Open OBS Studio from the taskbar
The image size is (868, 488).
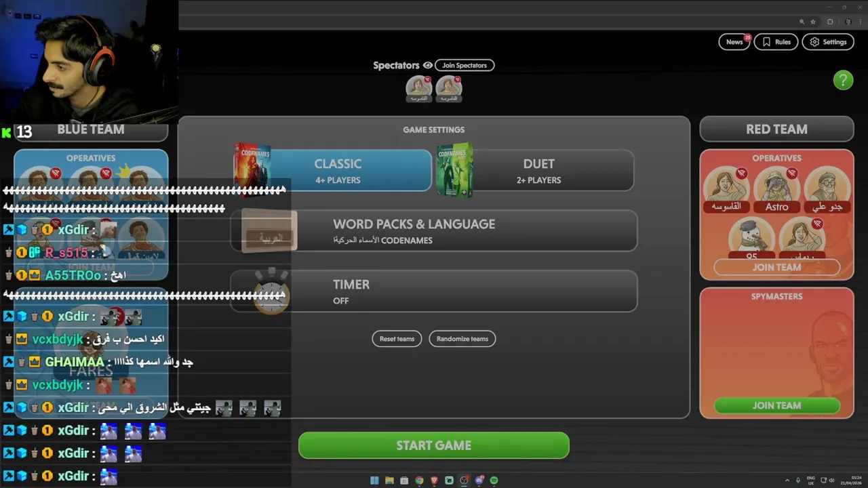coord(464,481)
